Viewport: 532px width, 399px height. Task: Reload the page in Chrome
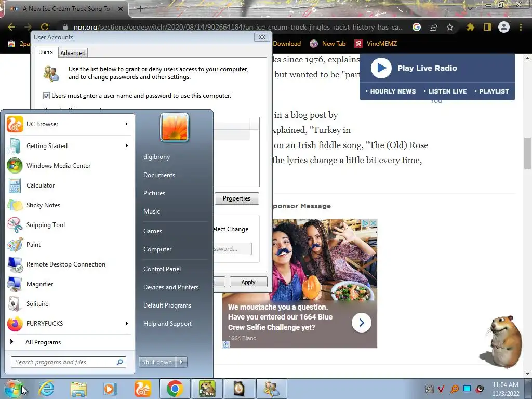[45, 27]
